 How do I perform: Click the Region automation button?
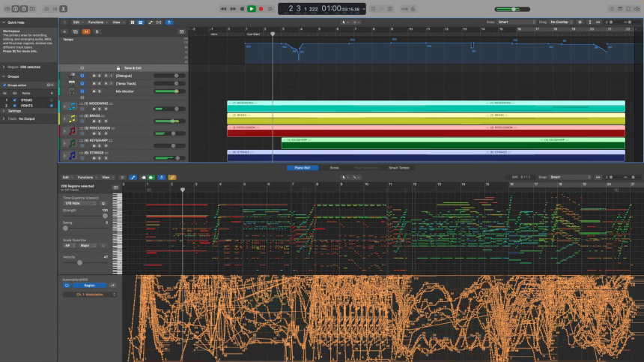pyautogui.click(x=89, y=286)
